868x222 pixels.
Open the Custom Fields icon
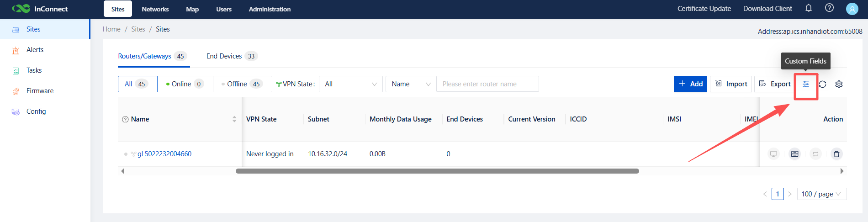[806, 84]
